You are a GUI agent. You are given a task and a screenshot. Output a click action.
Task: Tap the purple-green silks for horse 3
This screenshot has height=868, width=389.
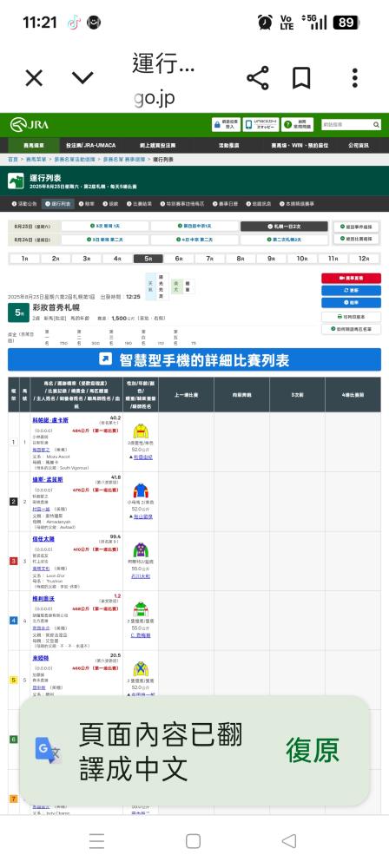(x=141, y=549)
